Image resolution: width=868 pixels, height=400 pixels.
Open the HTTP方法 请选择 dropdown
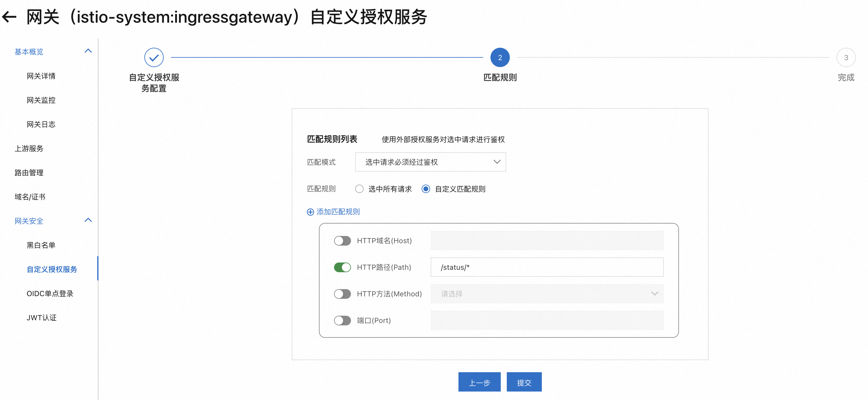click(547, 294)
